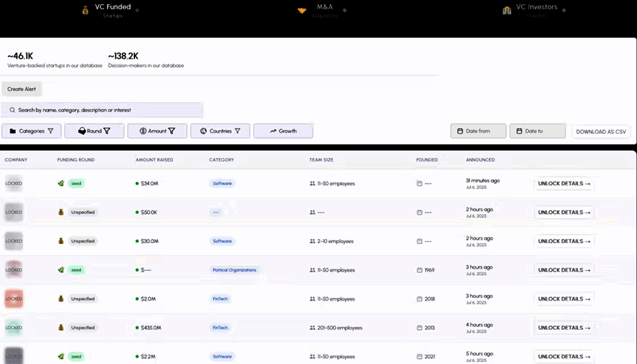This screenshot has height=364, width=637.
Task: Click the 31 minutes ago announcement time
Action: pyautogui.click(x=483, y=181)
